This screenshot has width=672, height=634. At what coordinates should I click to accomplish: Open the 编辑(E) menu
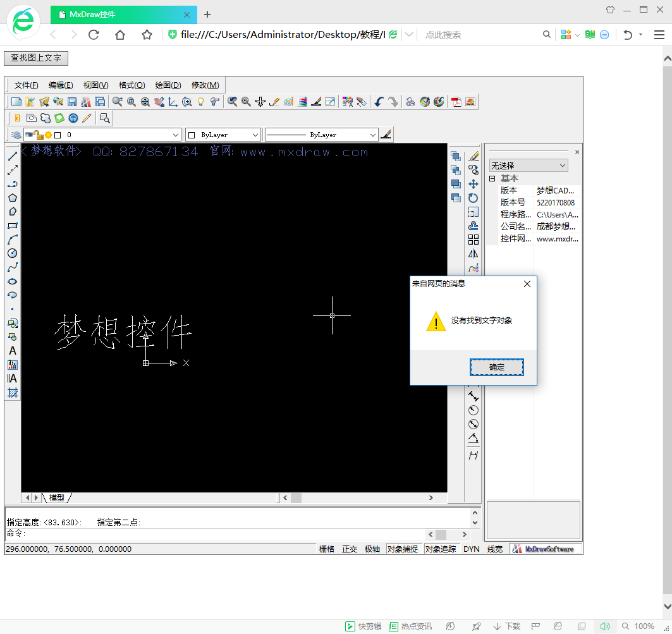[x=61, y=85]
